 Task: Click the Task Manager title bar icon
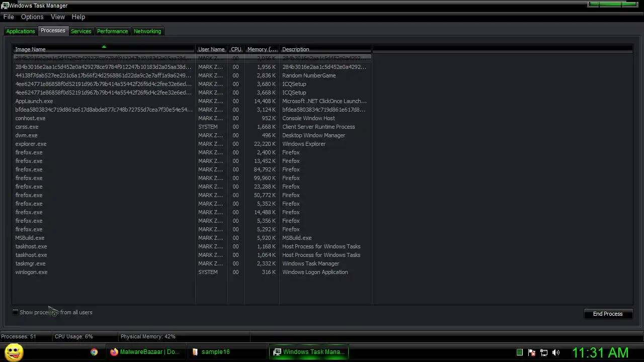[4, 6]
